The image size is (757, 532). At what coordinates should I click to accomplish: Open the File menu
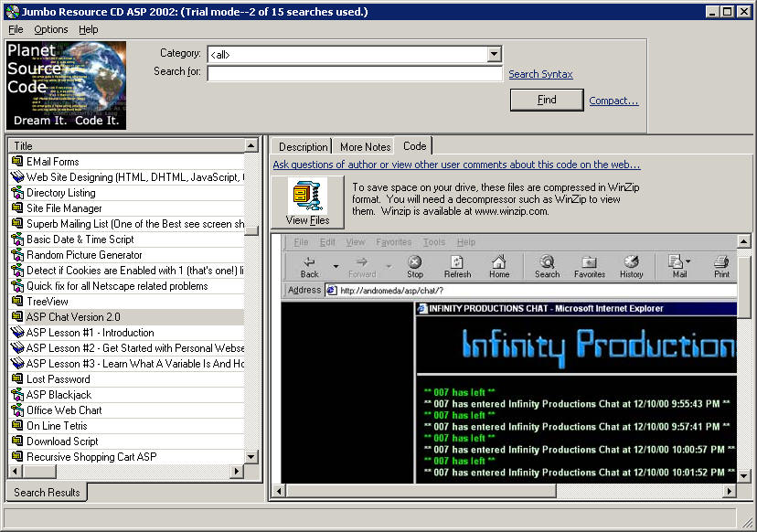16,29
